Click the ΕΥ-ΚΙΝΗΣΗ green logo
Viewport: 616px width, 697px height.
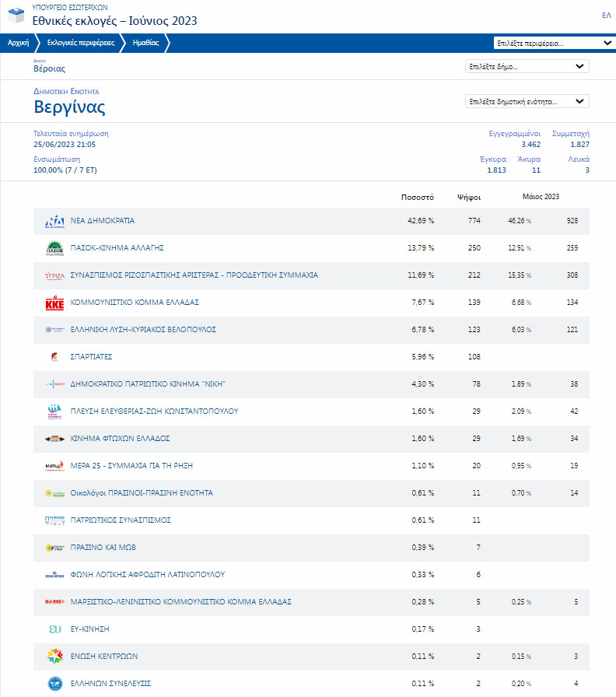(54, 629)
